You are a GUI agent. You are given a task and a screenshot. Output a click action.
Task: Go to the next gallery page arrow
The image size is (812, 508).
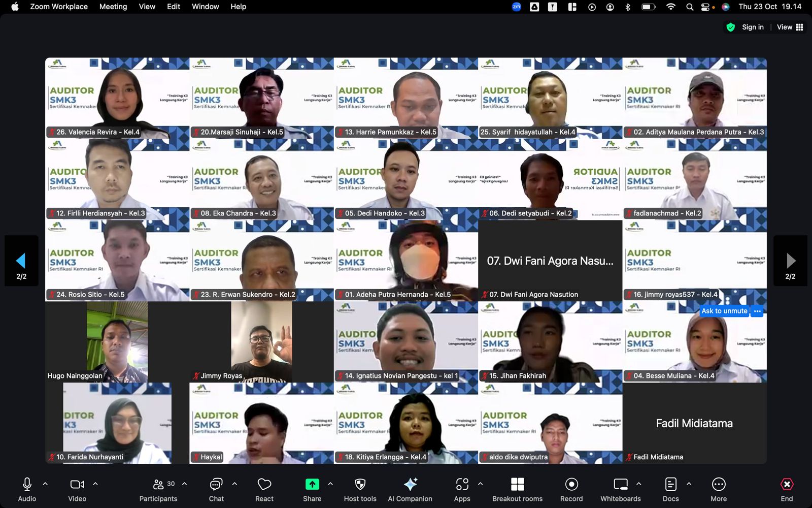pos(790,261)
